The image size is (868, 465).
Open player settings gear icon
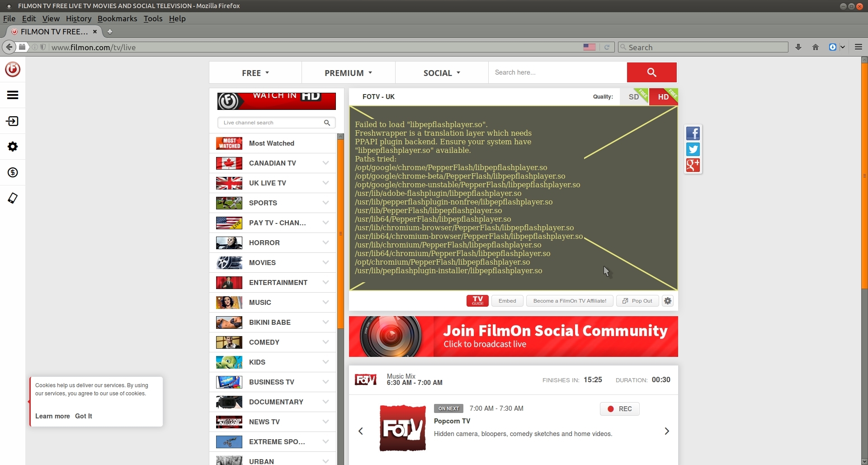668,301
